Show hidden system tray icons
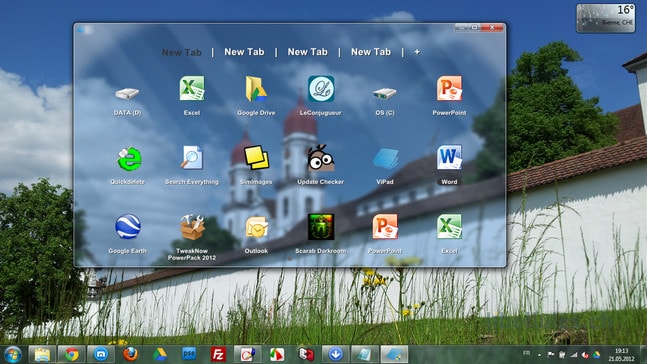 pyautogui.click(x=539, y=355)
